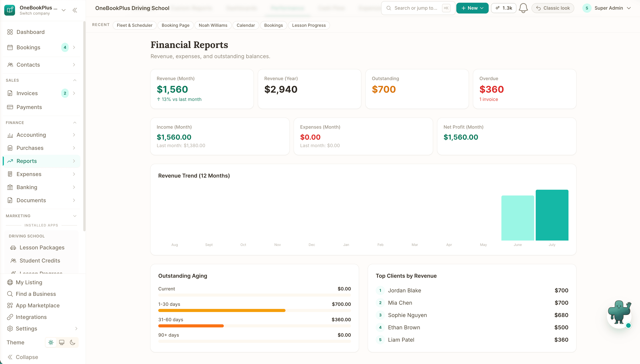
Task: Open Bookings recent chip
Action: tap(273, 25)
